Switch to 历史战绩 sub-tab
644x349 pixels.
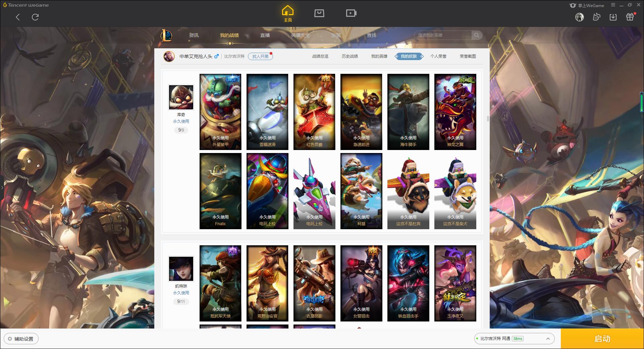(x=350, y=56)
